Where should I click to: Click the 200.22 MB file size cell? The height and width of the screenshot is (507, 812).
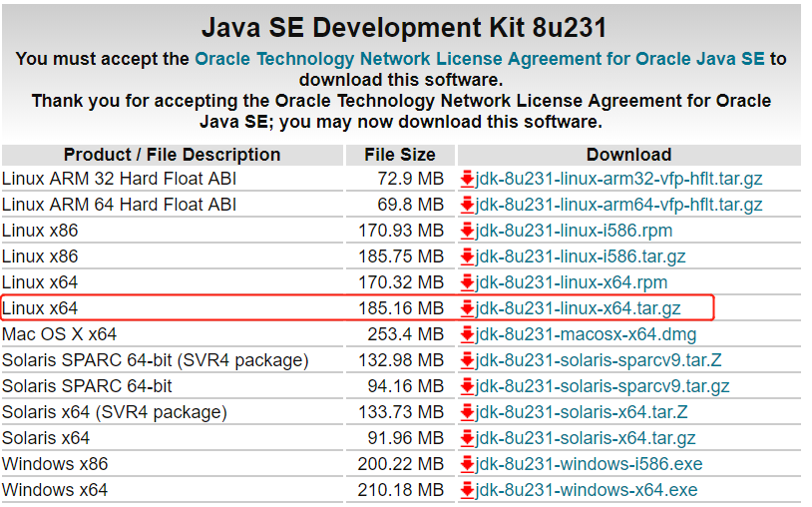click(x=401, y=463)
